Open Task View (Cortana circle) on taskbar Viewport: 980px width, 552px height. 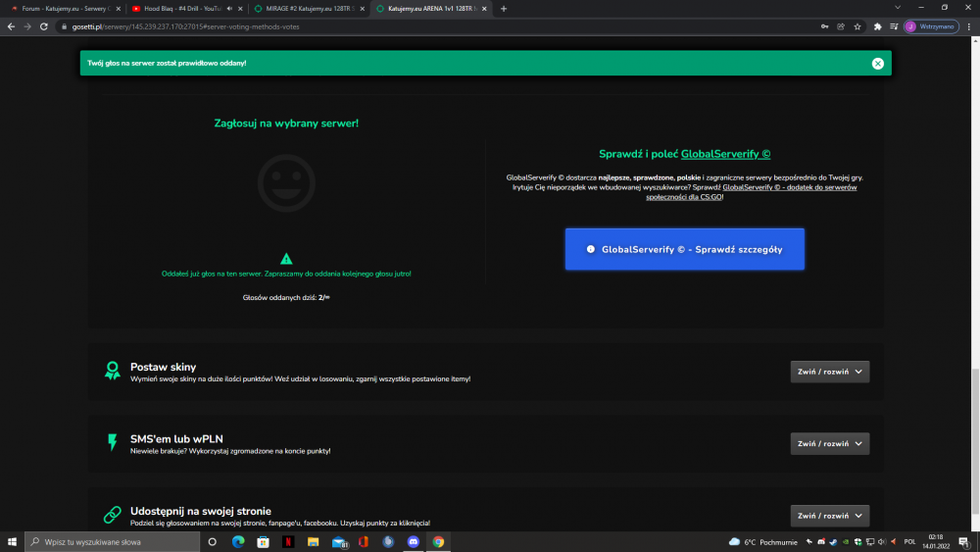click(x=213, y=541)
